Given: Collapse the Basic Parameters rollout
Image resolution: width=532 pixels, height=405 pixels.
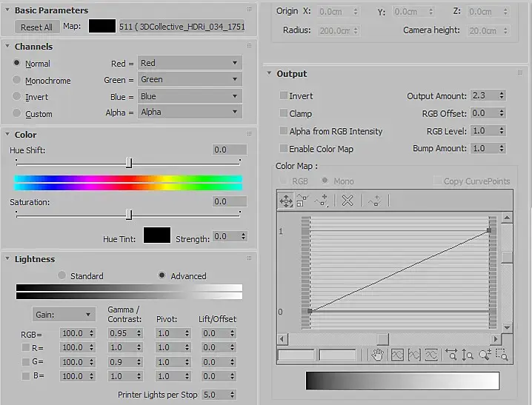Looking at the screenshot, I should pyautogui.click(x=7, y=10).
